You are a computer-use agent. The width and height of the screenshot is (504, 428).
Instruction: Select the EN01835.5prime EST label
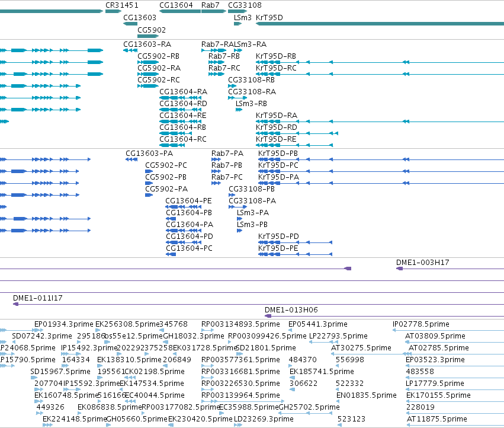[x=367, y=395]
